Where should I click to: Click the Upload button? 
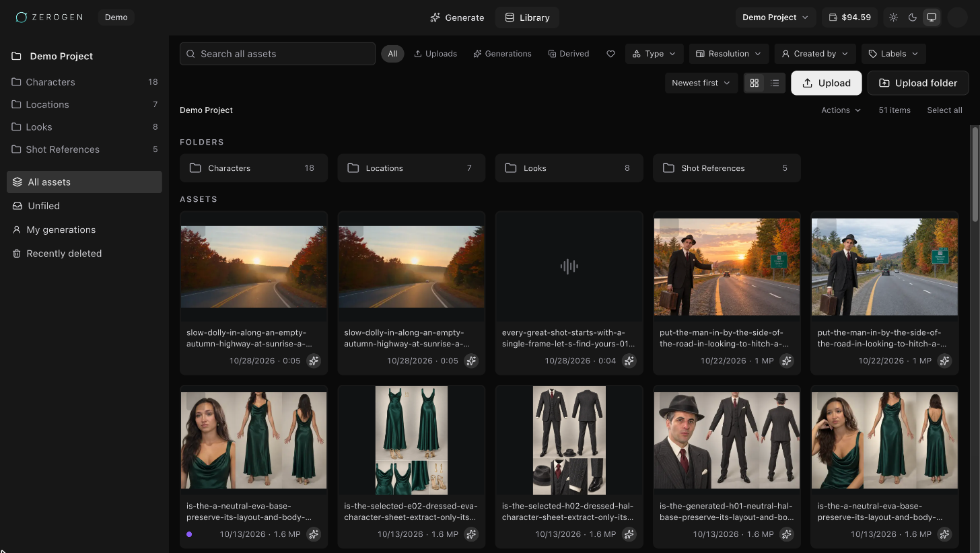tap(827, 83)
